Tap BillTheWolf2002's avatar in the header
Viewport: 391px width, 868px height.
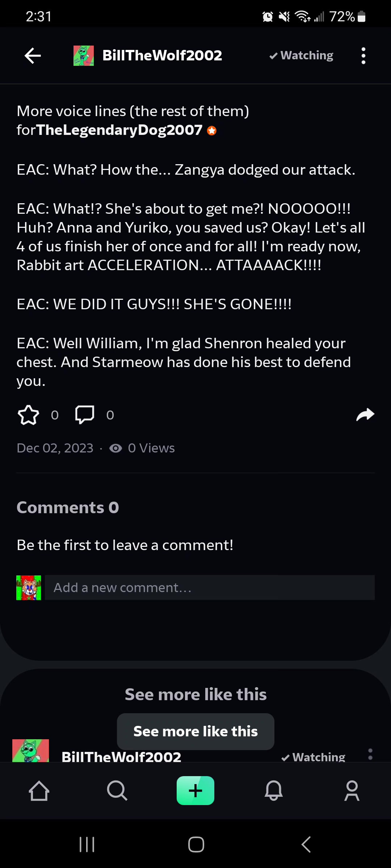coord(84,56)
